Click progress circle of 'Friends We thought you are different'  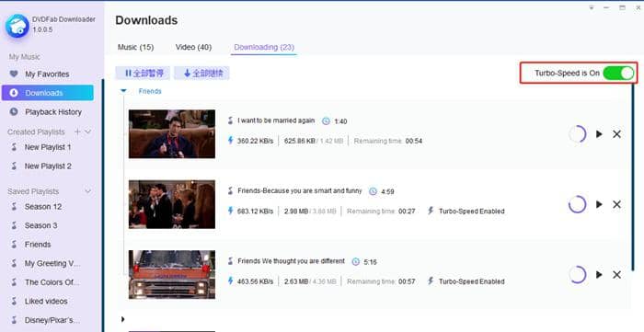pos(577,275)
